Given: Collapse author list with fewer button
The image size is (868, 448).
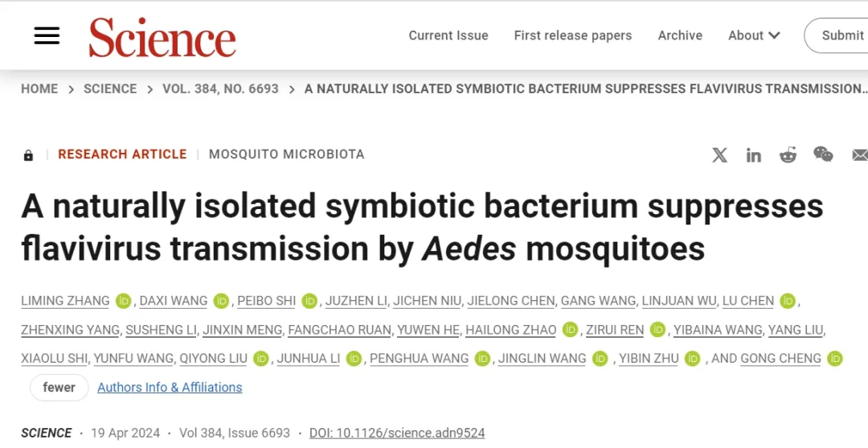Looking at the screenshot, I should (x=59, y=388).
